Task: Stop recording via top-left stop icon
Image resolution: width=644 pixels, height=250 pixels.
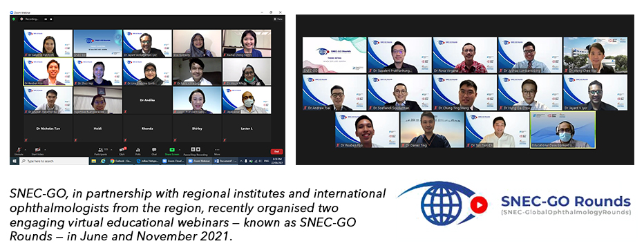Action: 52,19
